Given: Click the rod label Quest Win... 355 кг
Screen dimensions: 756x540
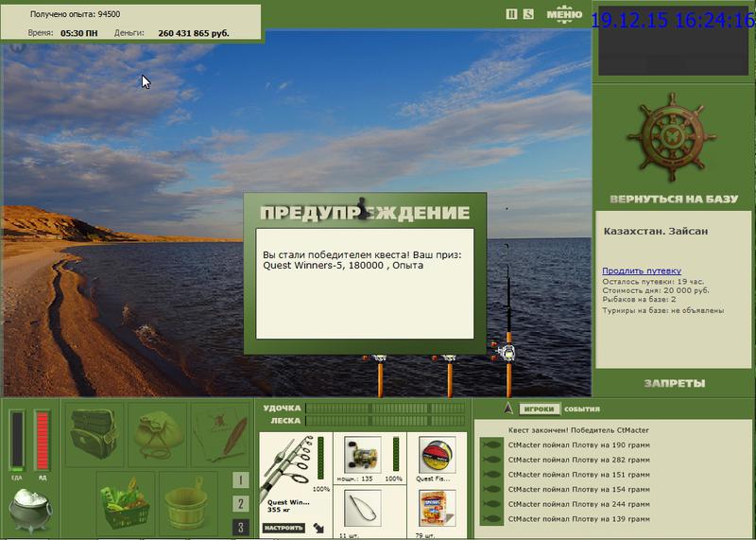Looking at the screenshot, I should [288, 506].
